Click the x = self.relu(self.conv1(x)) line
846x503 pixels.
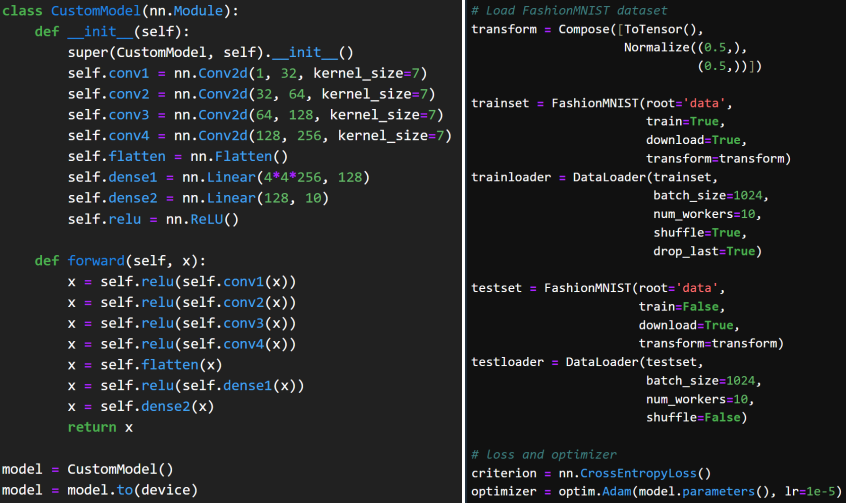[182, 282]
